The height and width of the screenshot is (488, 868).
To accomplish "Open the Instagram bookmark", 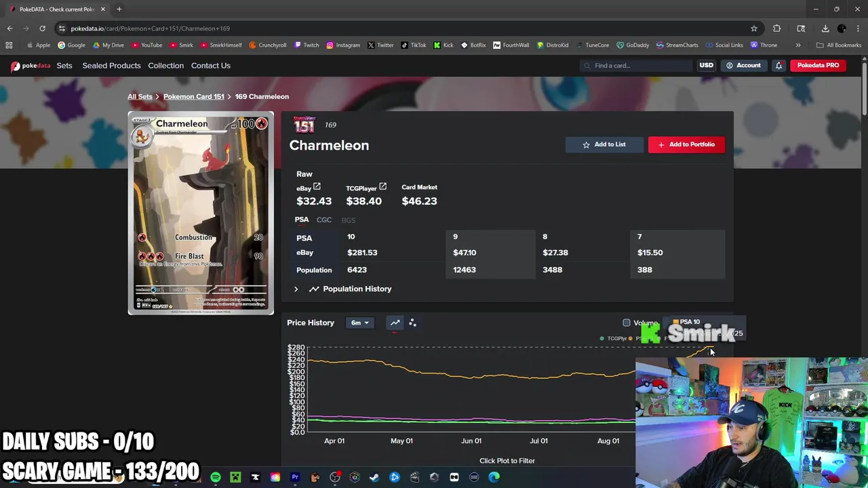I will point(343,45).
